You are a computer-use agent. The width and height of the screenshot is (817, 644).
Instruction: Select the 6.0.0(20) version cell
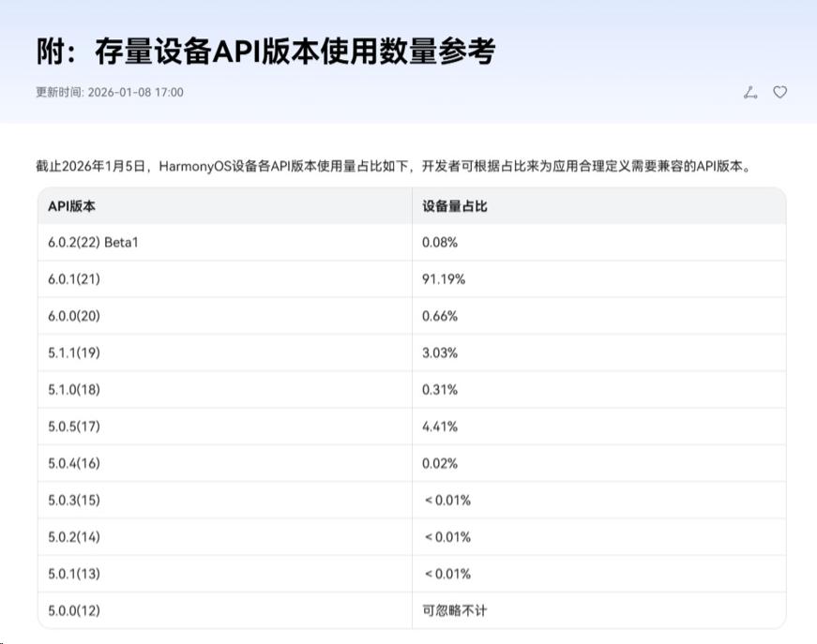(74, 316)
